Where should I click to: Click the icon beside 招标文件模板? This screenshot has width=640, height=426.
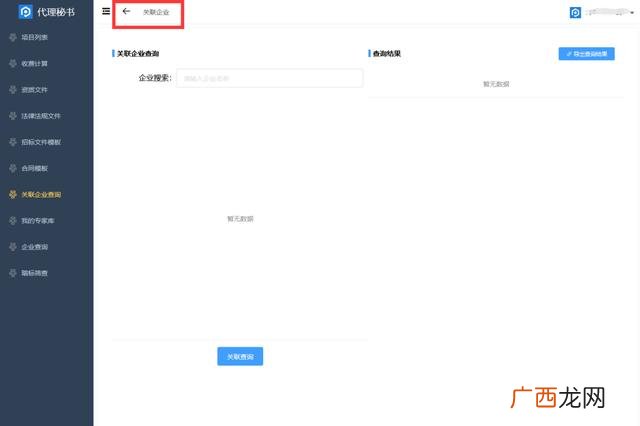(x=13, y=142)
